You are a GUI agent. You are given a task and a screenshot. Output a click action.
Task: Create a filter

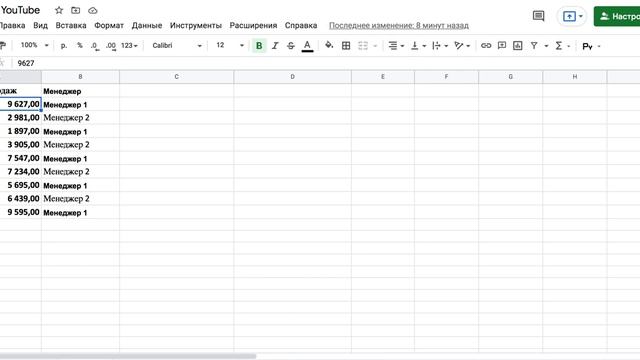tap(534, 46)
